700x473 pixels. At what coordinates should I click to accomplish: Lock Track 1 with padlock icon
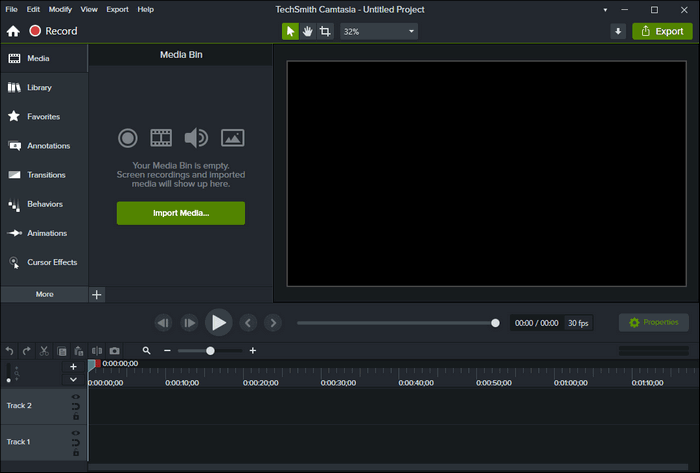pyautogui.click(x=75, y=451)
